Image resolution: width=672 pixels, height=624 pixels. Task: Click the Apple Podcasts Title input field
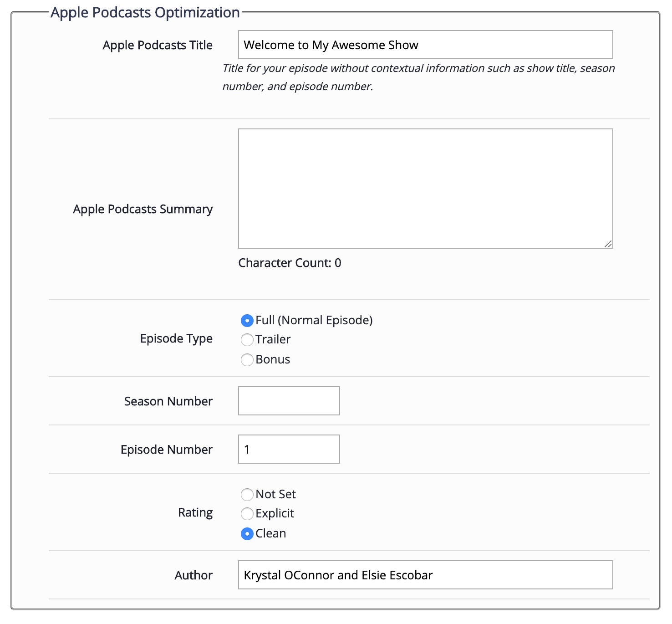tap(425, 45)
